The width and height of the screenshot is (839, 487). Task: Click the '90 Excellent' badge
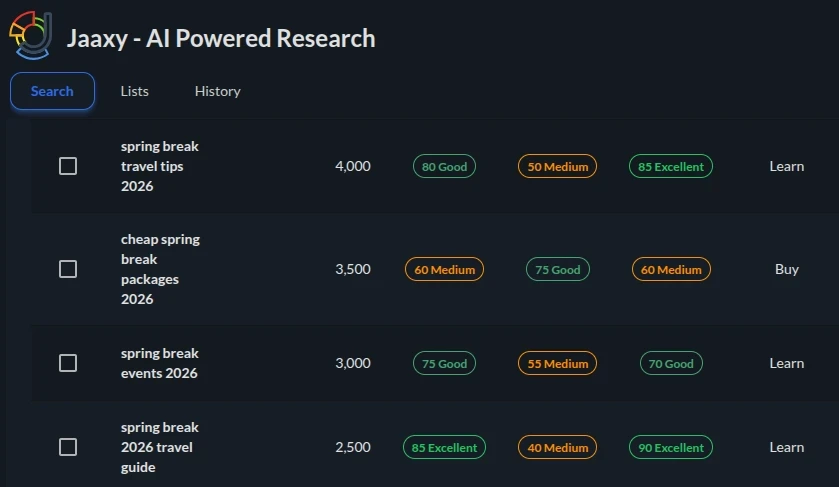point(670,448)
